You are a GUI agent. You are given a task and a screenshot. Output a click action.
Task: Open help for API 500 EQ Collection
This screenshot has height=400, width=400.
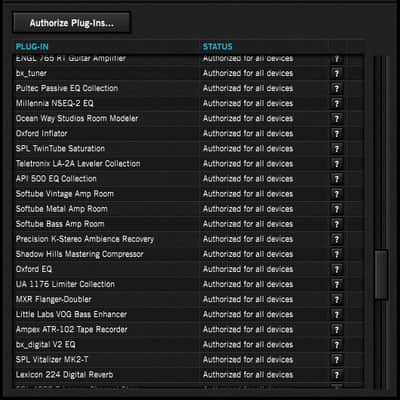[x=337, y=179]
